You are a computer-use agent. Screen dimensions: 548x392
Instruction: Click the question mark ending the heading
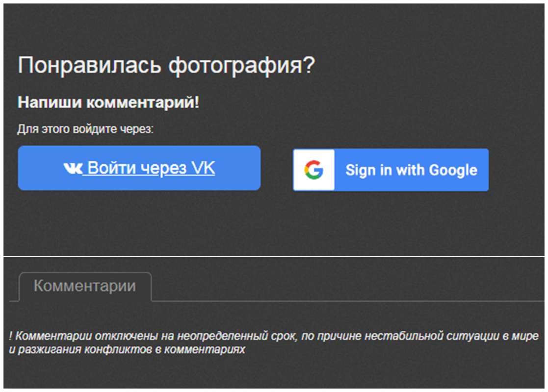(x=307, y=66)
